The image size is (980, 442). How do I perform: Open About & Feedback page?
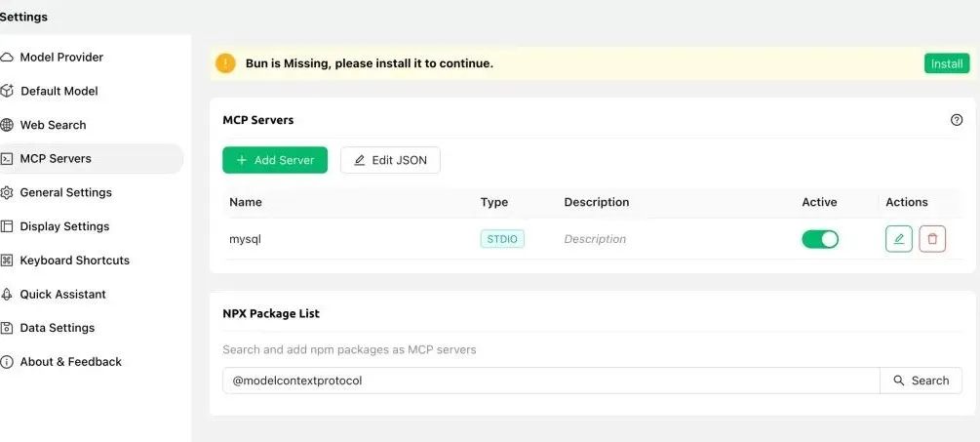click(70, 362)
